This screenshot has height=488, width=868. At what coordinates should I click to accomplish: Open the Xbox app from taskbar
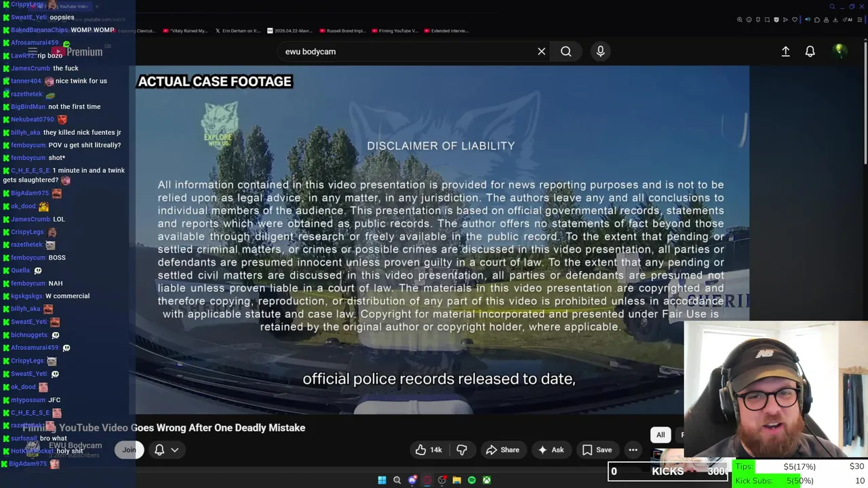[487, 480]
